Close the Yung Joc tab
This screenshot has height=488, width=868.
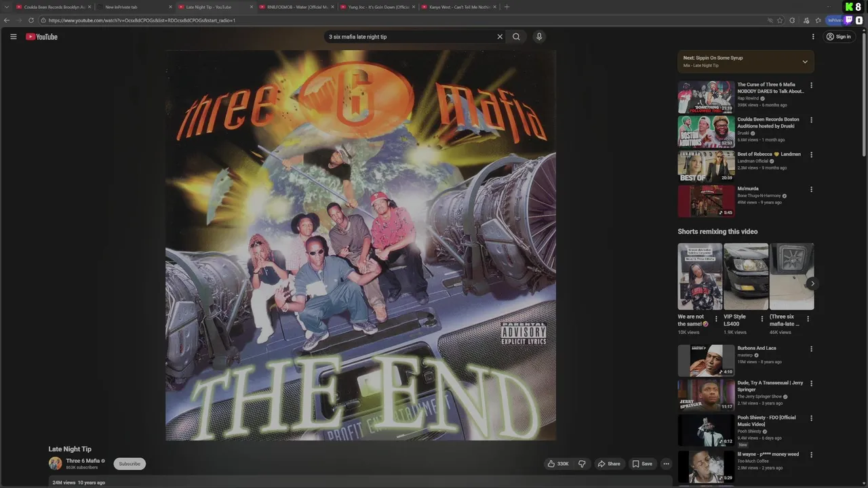pyautogui.click(x=414, y=7)
